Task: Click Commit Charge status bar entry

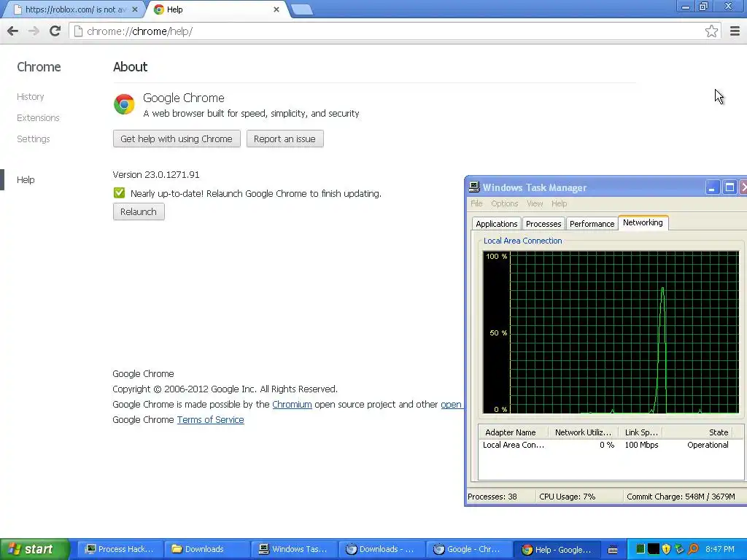Action: click(x=681, y=497)
